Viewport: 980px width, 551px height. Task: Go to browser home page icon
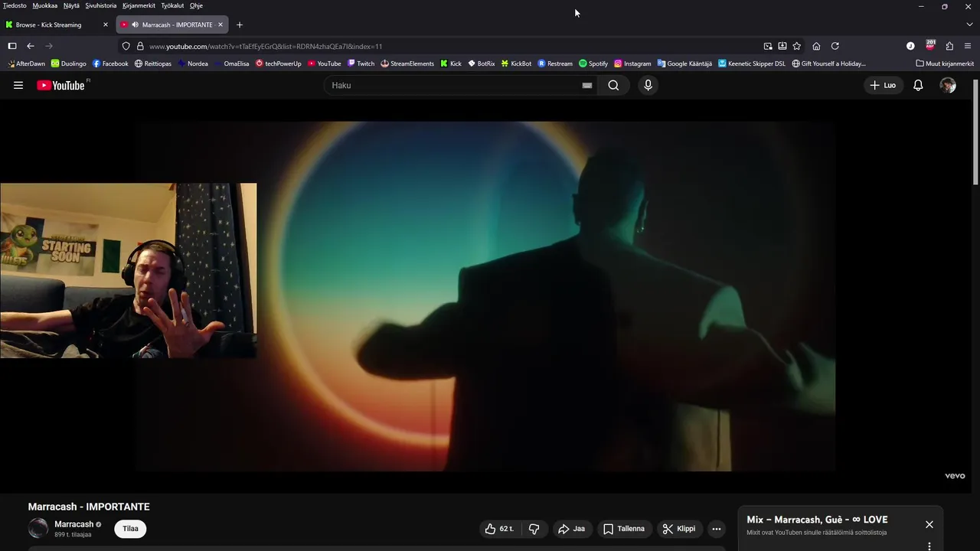816,46
